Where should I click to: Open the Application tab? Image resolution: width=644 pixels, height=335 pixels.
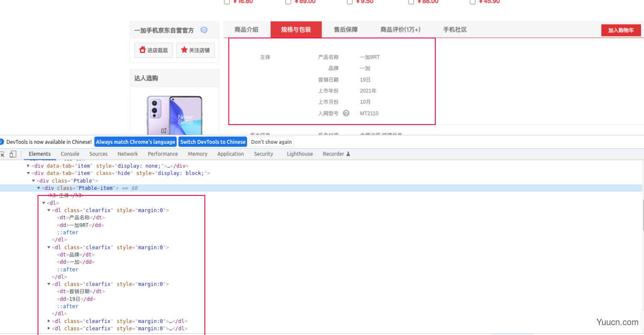231,154
